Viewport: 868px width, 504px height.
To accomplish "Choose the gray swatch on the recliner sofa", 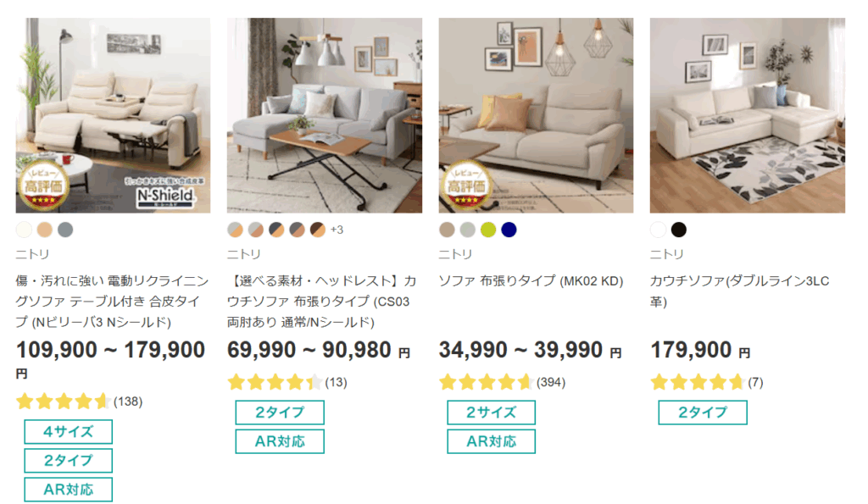I will point(66,230).
